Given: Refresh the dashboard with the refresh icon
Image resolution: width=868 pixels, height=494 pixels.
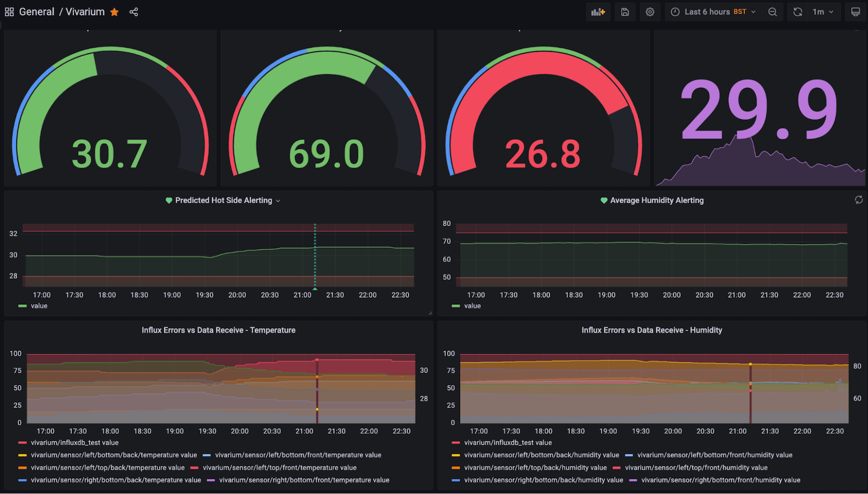Looking at the screenshot, I should (797, 11).
